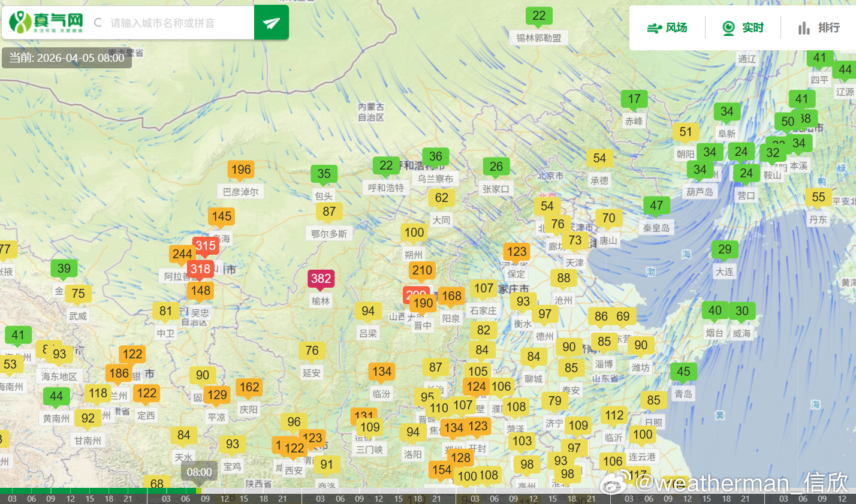Viewport: 856px width, 504px height.
Task: Select the 382 AQI marker for 榆林
Action: (x=321, y=279)
